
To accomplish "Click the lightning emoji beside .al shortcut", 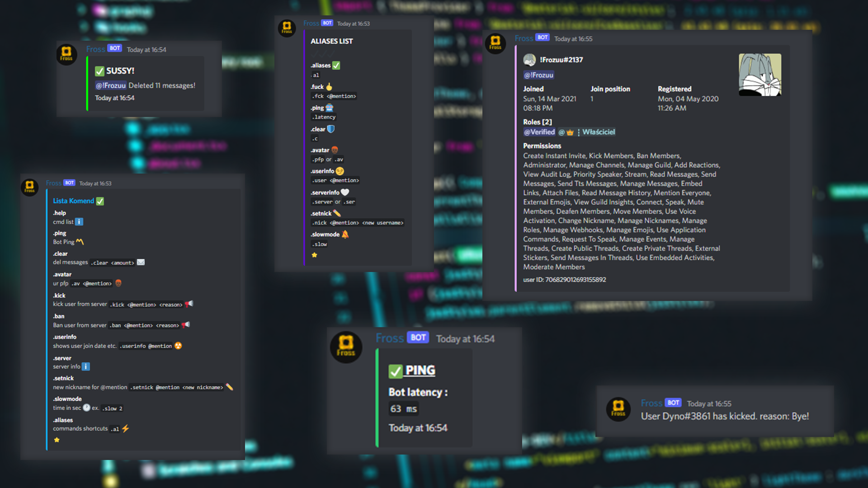I will click(126, 428).
